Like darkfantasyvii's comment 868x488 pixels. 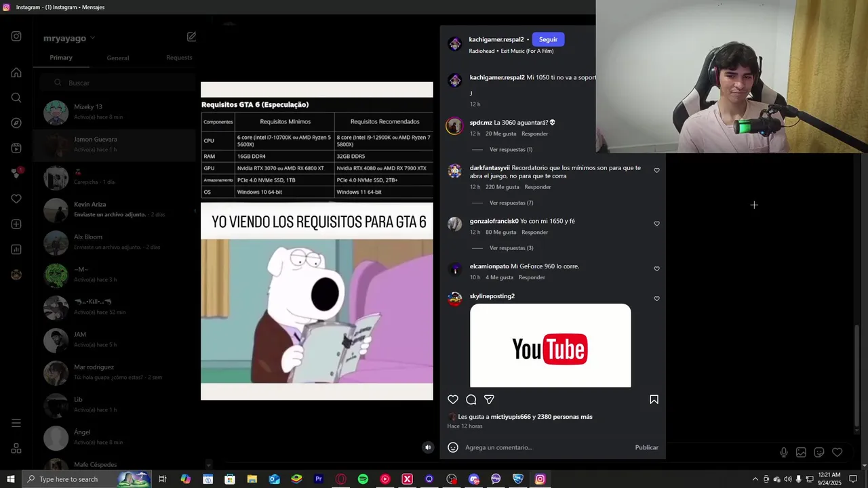pyautogui.click(x=656, y=170)
